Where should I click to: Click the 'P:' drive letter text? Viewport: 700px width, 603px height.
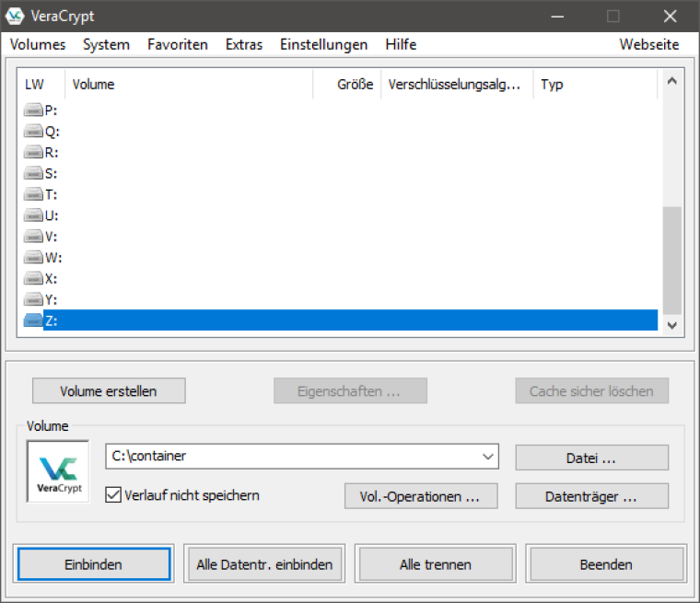coord(51,110)
